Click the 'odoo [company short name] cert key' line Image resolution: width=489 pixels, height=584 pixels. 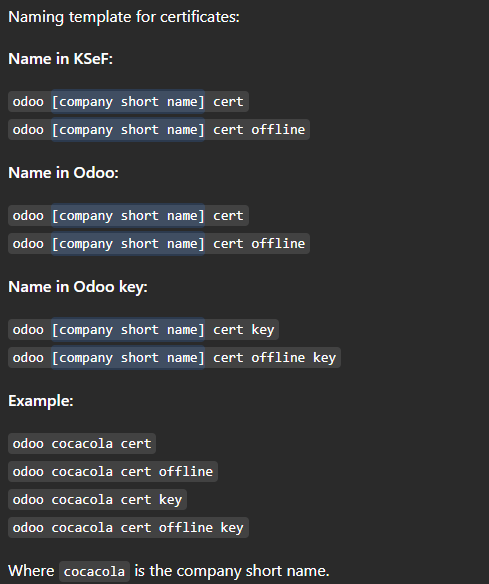[x=143, y=330]
